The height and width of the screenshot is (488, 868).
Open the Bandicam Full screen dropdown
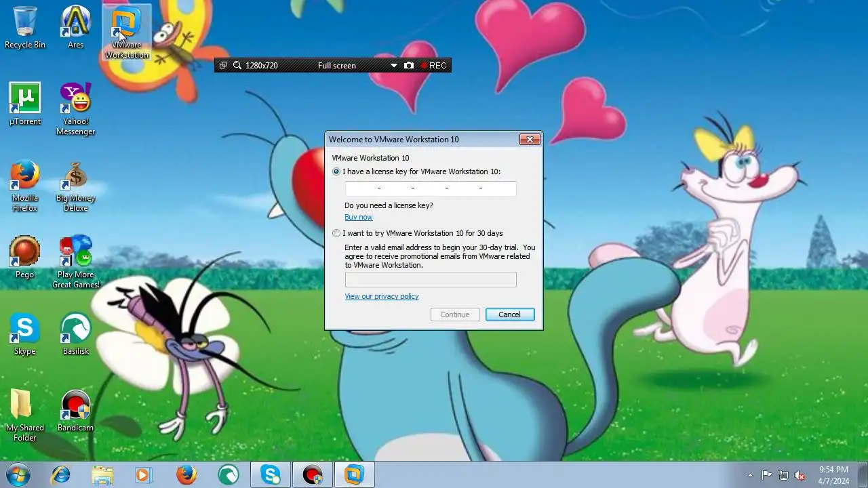pyautogui.click(x=393, y=65)
